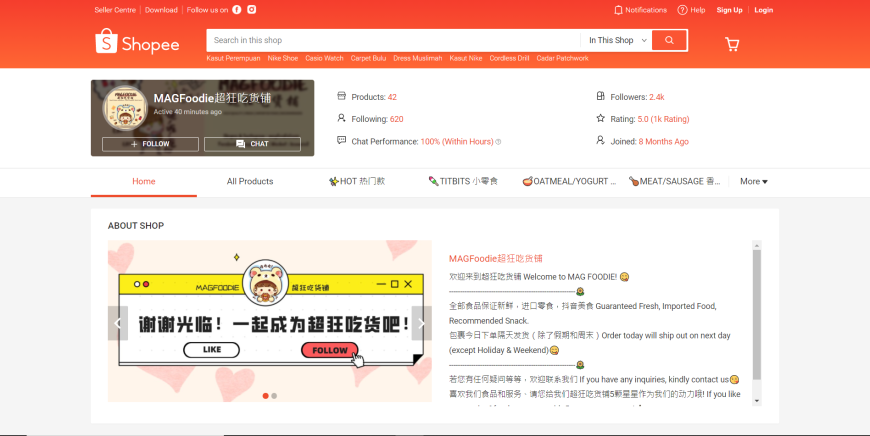Click the Chat Performance speech-bubble icon
The image size is (870, 436).
point(341,140)
